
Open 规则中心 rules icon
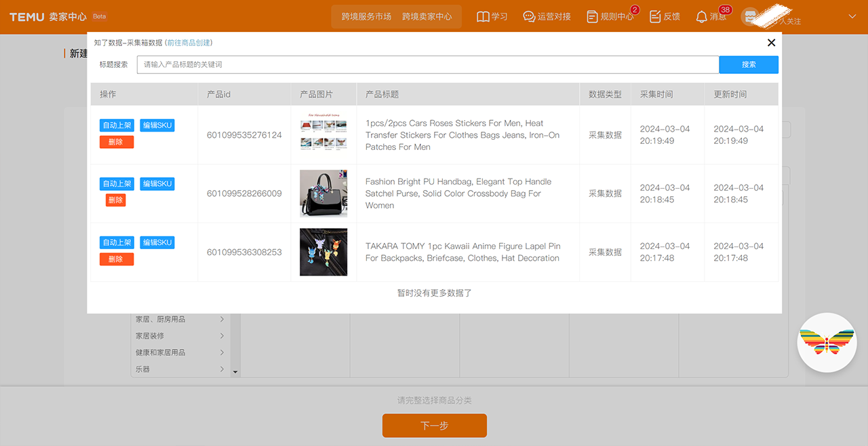pyautogui.click(x=592, y=16)
